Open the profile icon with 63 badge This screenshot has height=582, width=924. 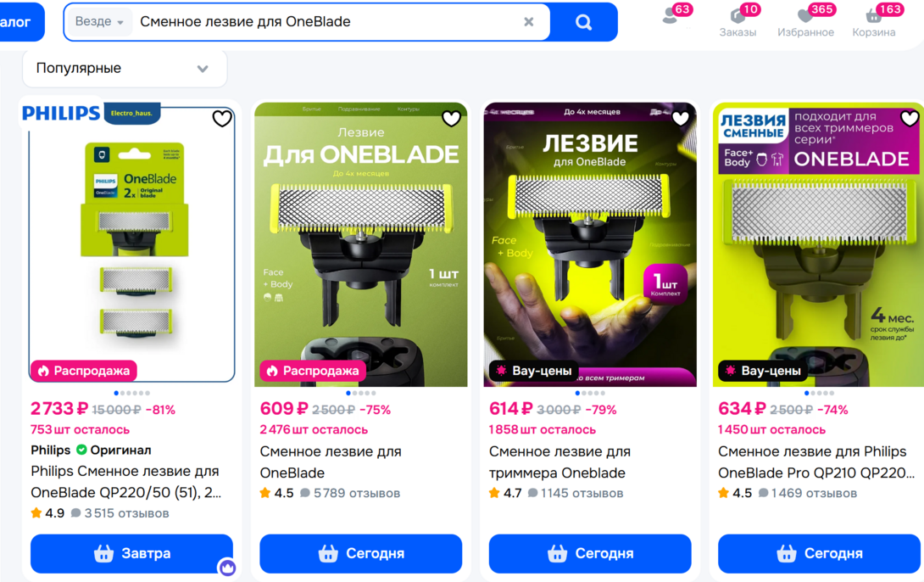pyautogui.click(x=671, y=16)
